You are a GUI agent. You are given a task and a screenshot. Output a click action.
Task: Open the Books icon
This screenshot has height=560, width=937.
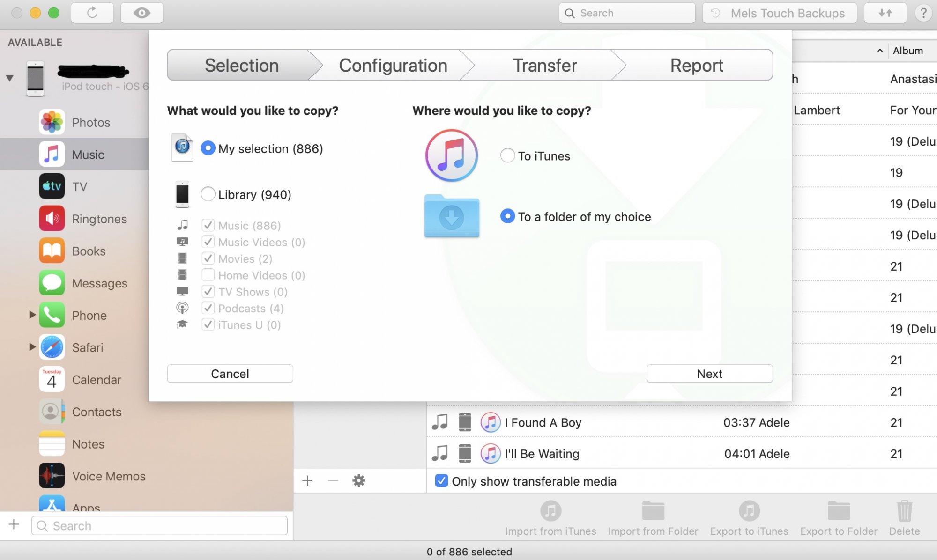pos(52,251)
